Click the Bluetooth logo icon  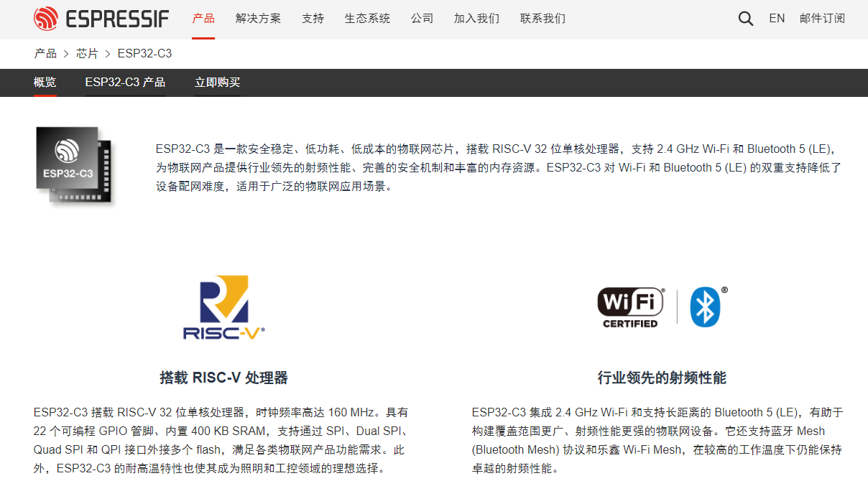(706, 307)
